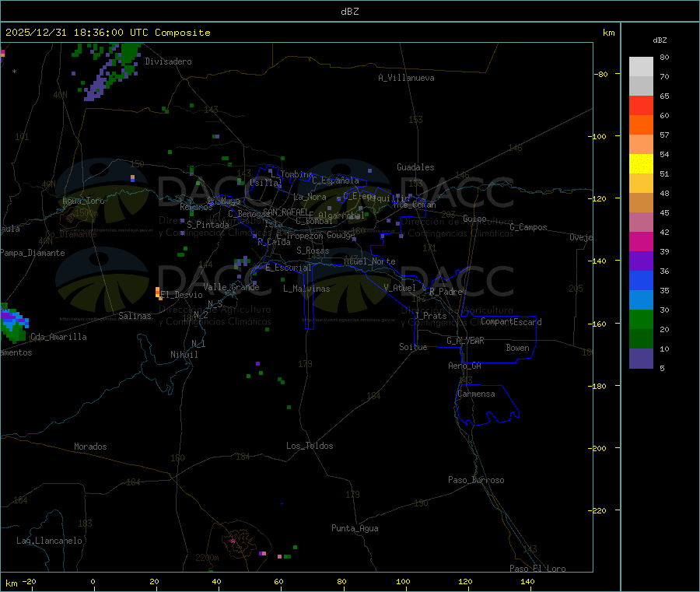This screenshot has width=700, height=592.
Task: Click the Soitue label
Action: click(413, 347)
